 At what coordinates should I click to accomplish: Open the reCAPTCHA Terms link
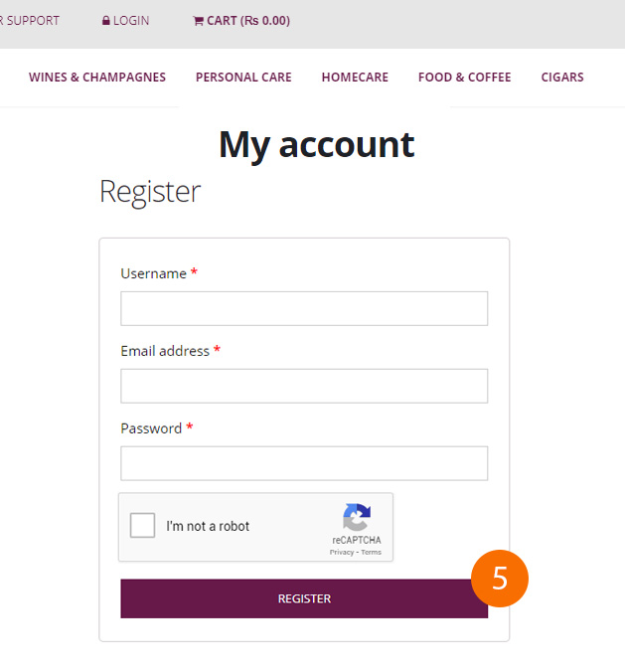[371, 552]
